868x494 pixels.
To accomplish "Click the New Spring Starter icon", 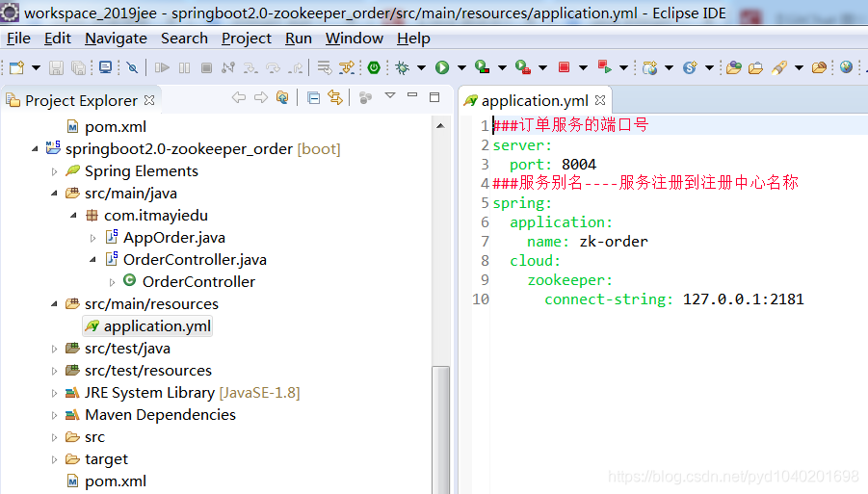I will [x=690, y=67].
